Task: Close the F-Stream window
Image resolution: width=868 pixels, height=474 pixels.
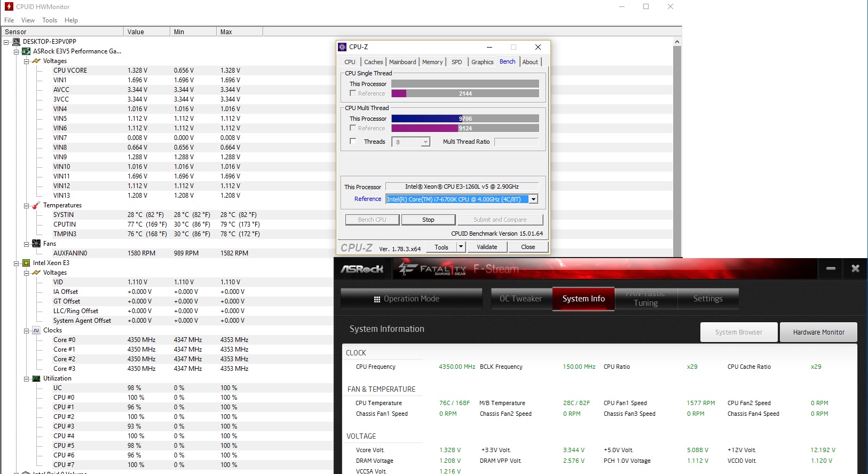Action: pos(855,268)
